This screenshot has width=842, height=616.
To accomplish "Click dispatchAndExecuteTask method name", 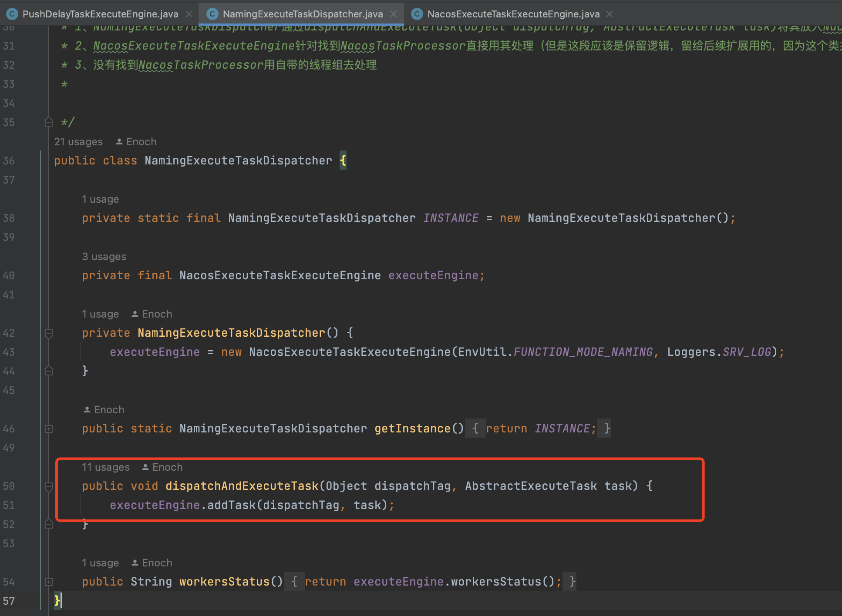I will (x=242, y=486).
